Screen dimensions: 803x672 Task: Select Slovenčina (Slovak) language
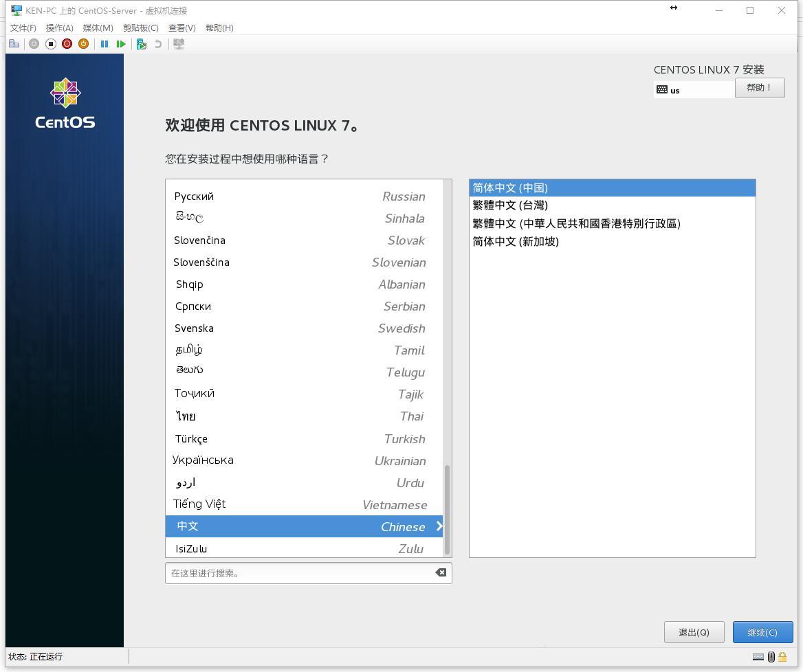pyautogui.click(x=304, y=240)
